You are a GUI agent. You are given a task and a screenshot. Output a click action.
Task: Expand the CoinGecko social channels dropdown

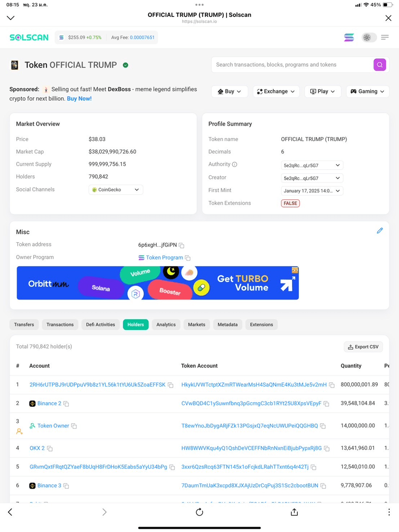[116, 190]
